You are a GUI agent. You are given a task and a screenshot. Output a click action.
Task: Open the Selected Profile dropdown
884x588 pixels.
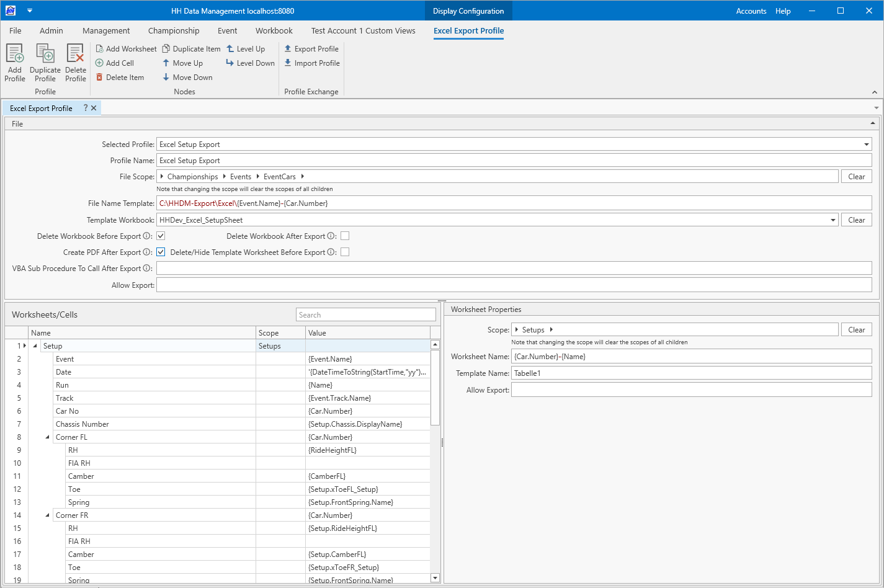coord(866,145)
